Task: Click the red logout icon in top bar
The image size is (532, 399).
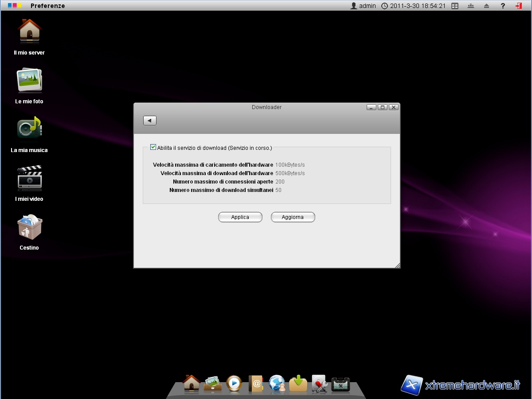Action: click(518, 6)
